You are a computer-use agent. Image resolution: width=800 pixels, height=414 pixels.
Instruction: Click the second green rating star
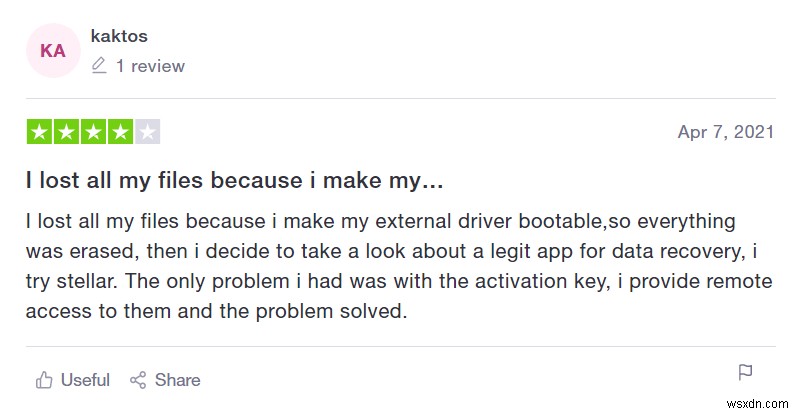pos(67,132)
